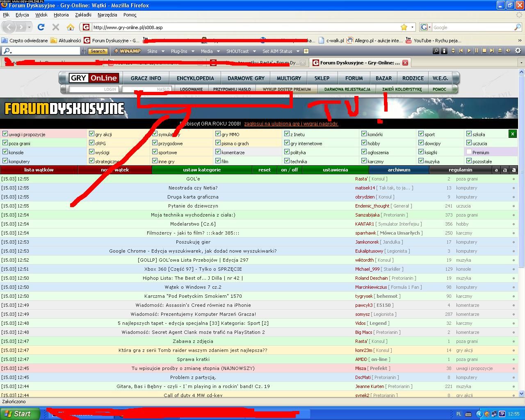
Task: Open the 'Pytanie do dziewczyn' thread
Action: tap(193, 206)
